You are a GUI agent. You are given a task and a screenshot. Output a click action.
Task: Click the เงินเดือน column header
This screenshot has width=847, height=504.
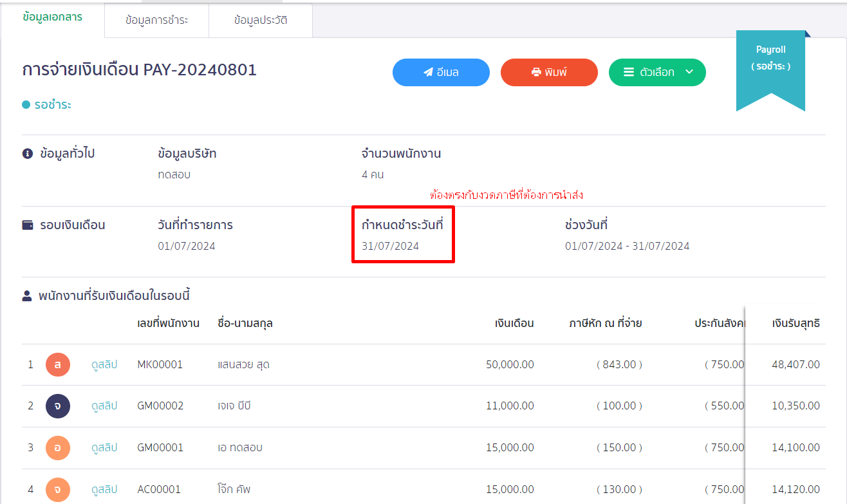coord(514,323)
